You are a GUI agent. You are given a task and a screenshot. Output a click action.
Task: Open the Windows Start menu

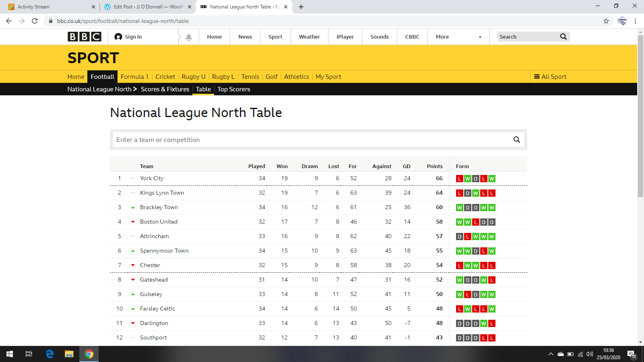pyautogui.click(x=10, y=354)
